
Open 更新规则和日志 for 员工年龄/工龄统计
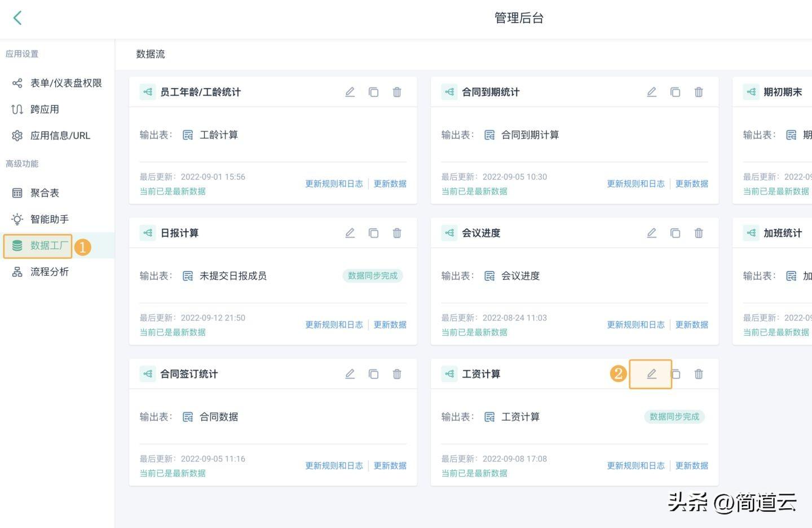click(334, 184)
